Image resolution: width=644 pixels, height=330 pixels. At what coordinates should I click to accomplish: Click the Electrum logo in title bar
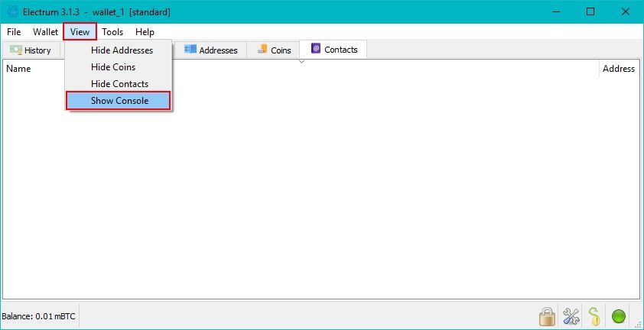[x=13, y=12]
